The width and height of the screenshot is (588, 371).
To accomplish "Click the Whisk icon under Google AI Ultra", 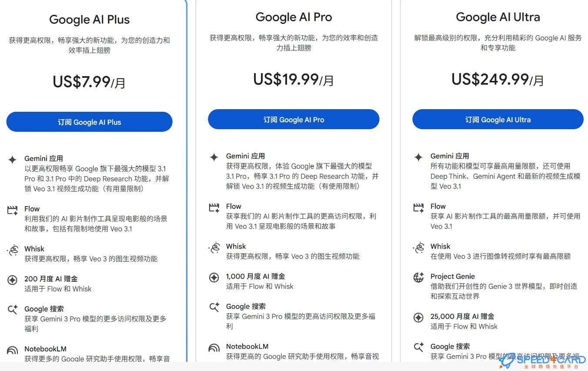I will coord(418,247).
